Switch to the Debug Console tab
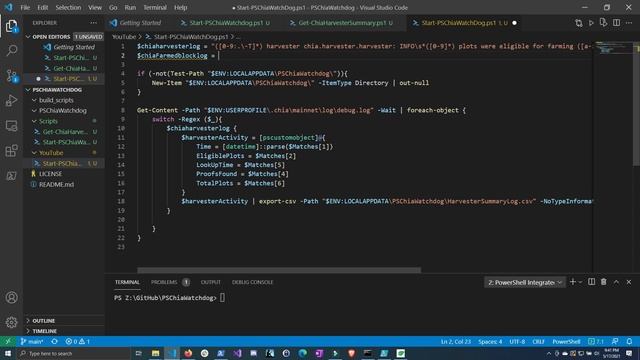The image size is (640, 360). 252,282
